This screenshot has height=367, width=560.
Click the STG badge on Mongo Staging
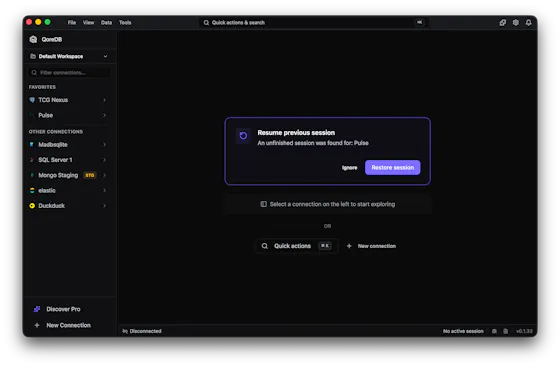tap(90, 175)
